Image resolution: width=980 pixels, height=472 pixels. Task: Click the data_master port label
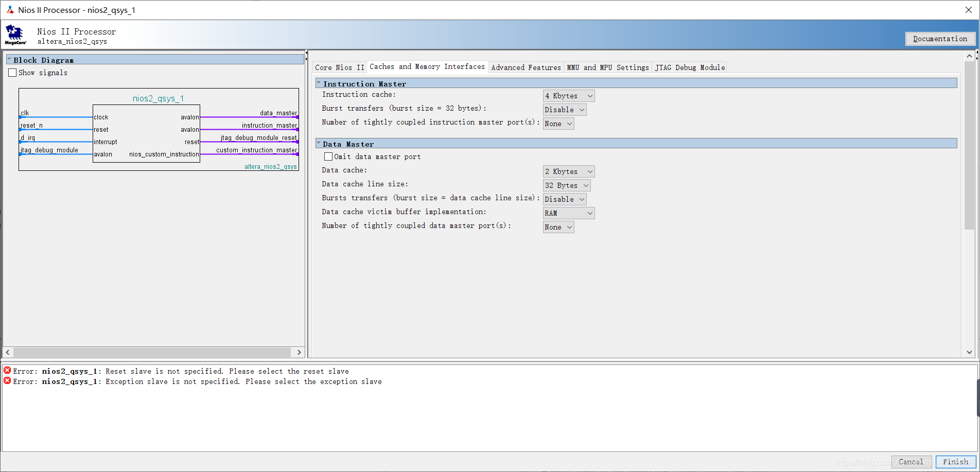click(x=278, y=113)
